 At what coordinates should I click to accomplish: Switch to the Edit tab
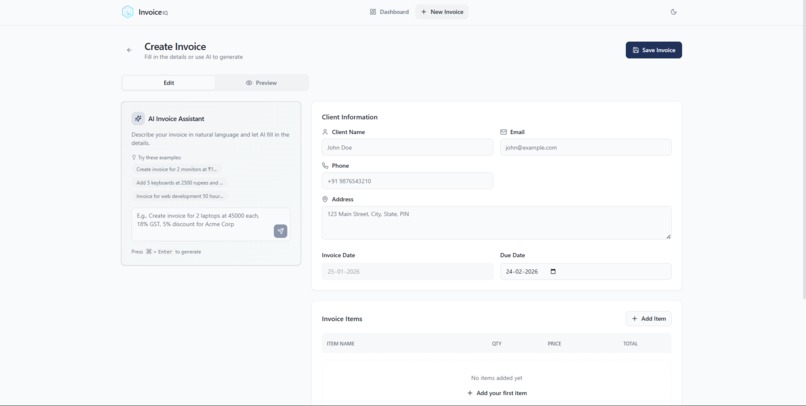169,83
